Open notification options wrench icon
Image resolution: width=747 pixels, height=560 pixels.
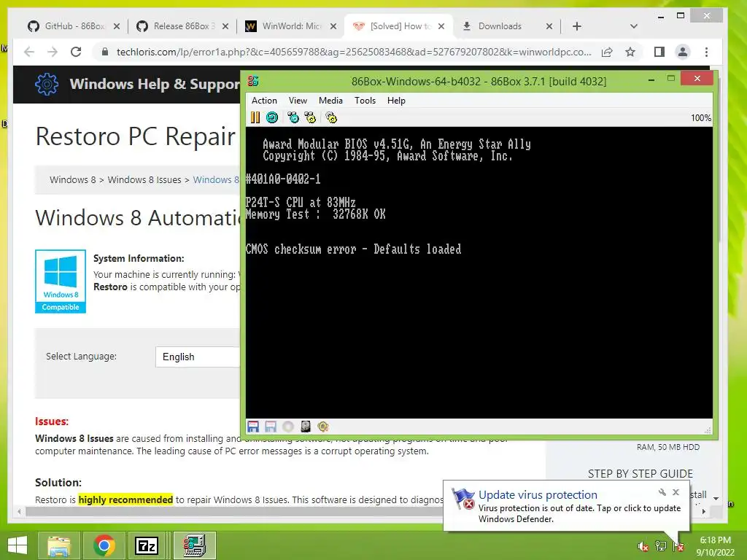click(662, 492)
